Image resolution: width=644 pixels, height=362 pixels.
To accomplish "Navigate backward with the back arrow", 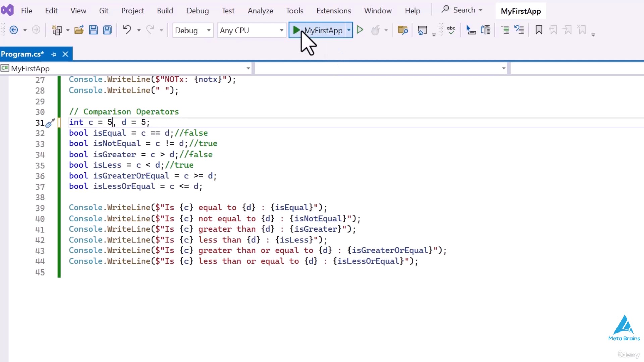I will pyautogui.click(x=14, y=30).
